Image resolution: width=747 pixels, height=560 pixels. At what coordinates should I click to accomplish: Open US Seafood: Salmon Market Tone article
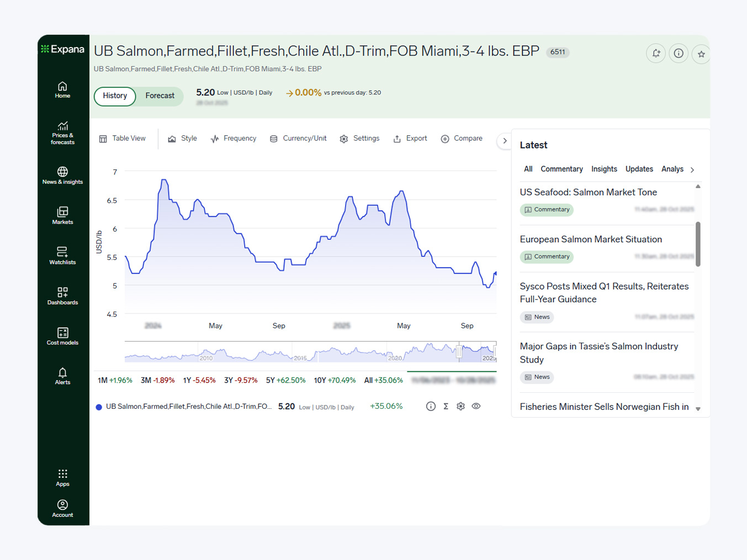tap(588, 193)
